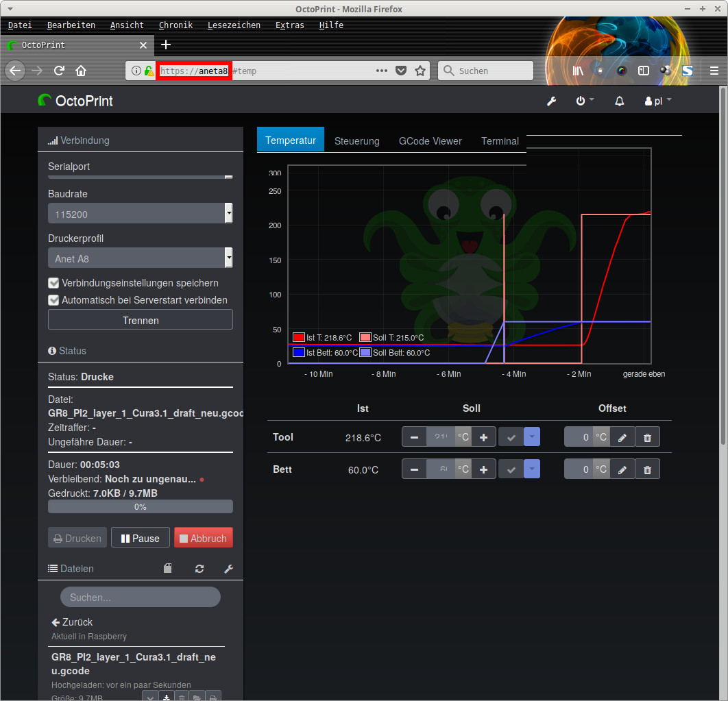The image size is (728, 701).
Task: Toggle 'Automatisch bei Serverstart verbinden' checkbox
Action: coord(53,300)
